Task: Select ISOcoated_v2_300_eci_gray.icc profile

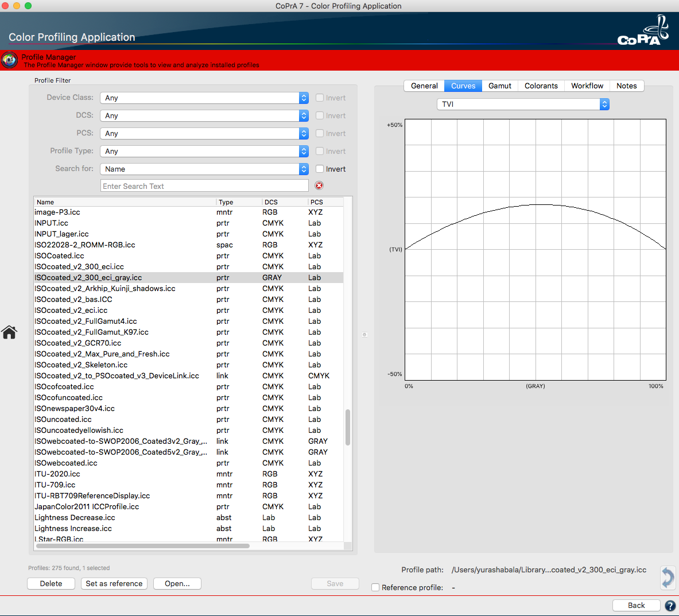Action: (x=189, y=278)
